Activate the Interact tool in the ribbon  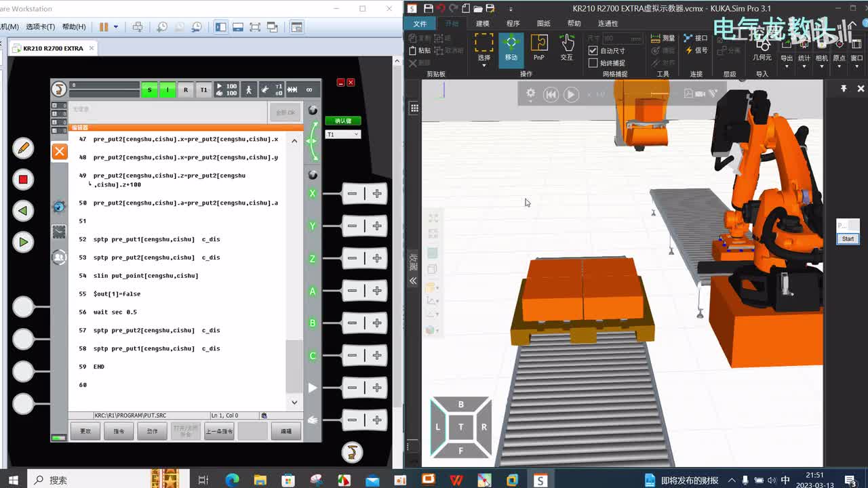coord(567,47)
